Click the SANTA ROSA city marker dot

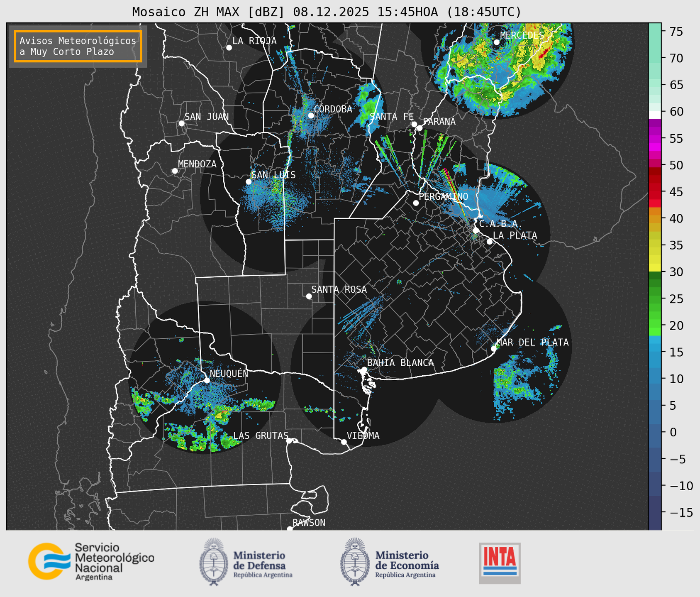(309, 296)
